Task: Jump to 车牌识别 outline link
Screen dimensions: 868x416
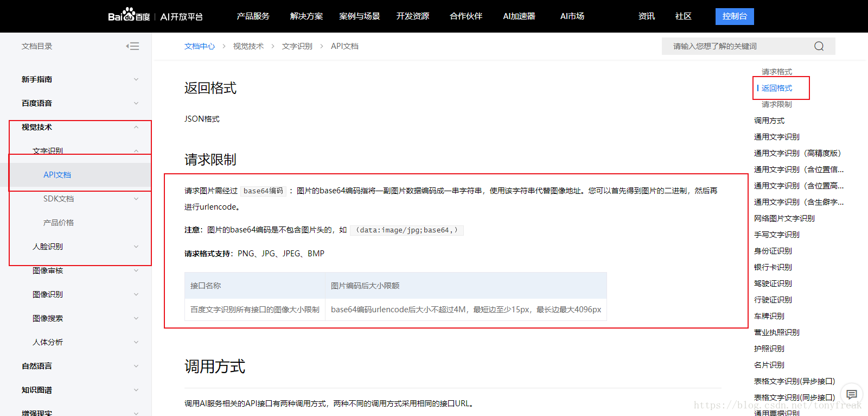Action: [769, 316]
